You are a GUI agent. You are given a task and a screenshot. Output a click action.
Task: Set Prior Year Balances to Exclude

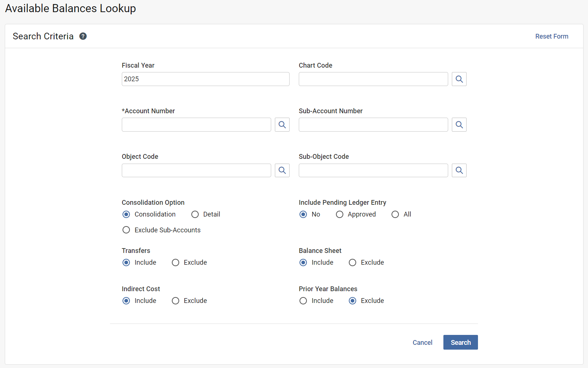[353, 301]
